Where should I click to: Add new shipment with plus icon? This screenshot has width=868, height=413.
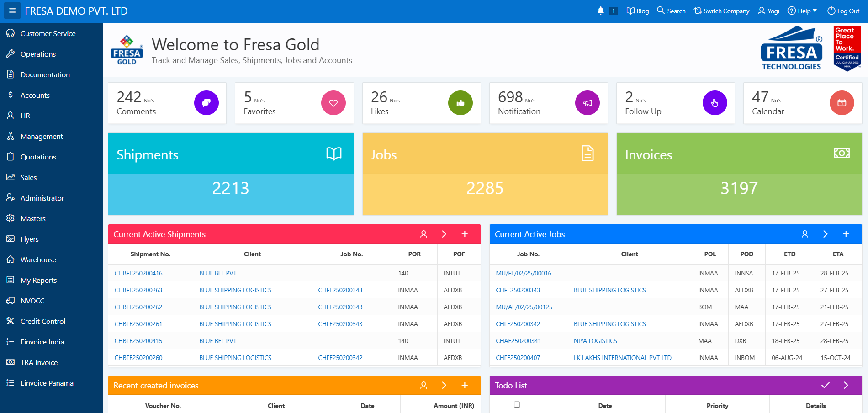pos(465,234)
